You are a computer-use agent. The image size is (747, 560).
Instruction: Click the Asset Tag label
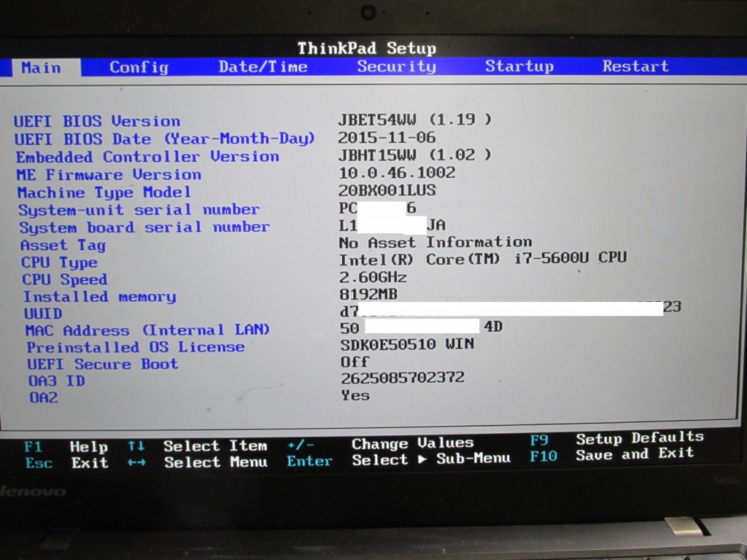(63, 245)
